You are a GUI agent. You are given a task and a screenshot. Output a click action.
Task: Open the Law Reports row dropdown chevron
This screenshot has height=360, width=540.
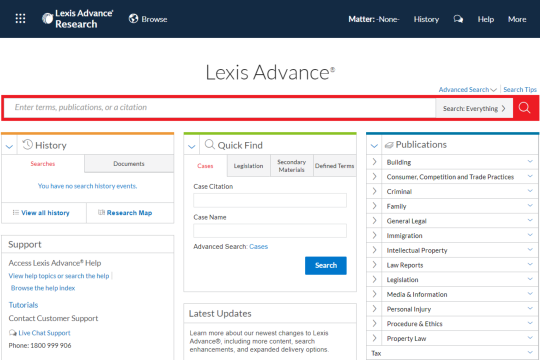530,264
